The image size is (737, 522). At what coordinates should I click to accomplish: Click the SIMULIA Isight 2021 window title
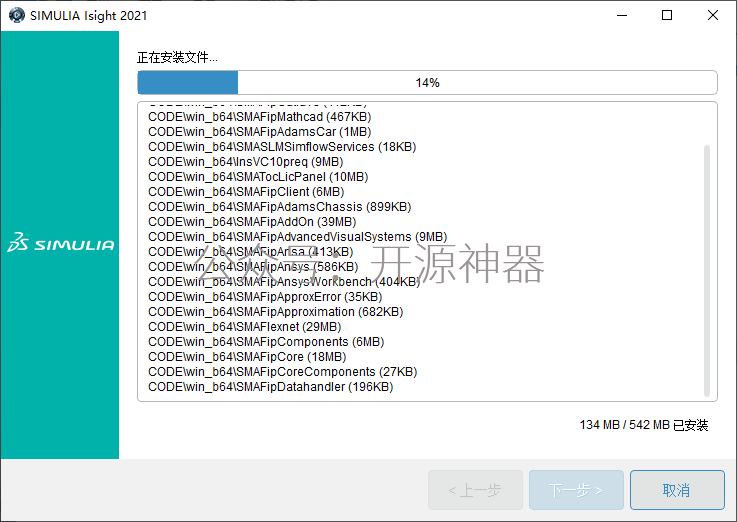pos(88,16)
